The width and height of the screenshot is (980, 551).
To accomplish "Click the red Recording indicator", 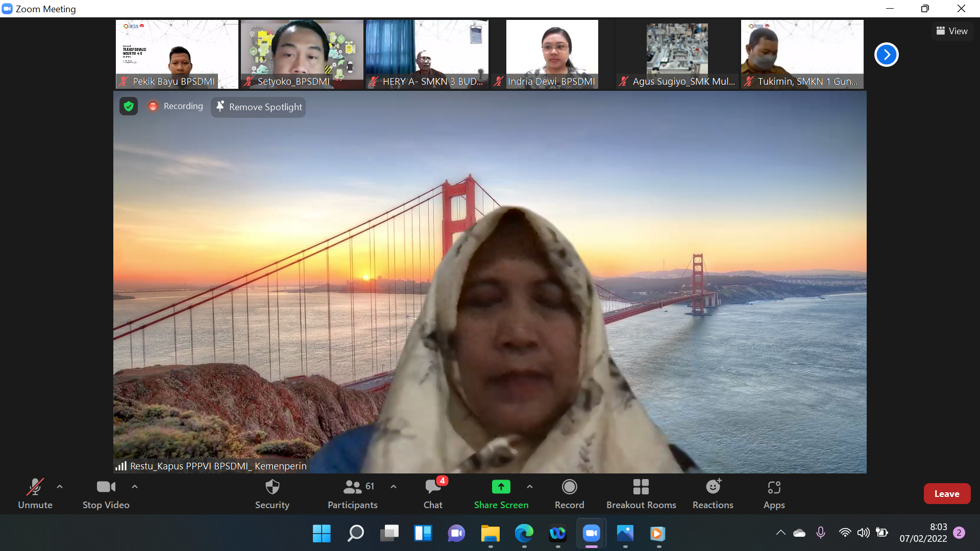I will [175, 106].
